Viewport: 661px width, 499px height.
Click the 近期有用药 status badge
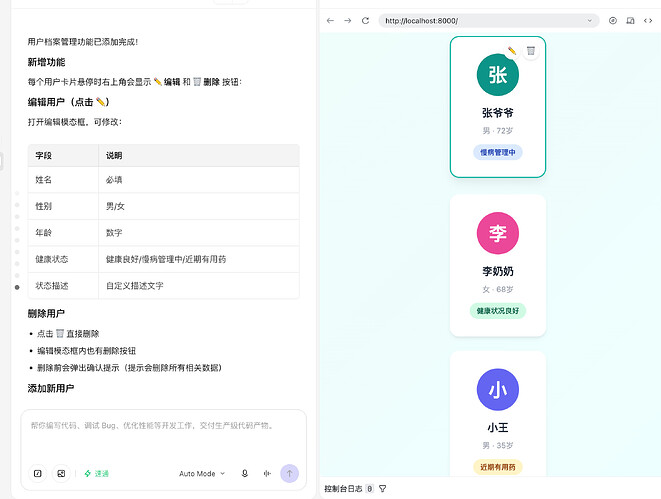pyautogui.click(x=498, y=467)
